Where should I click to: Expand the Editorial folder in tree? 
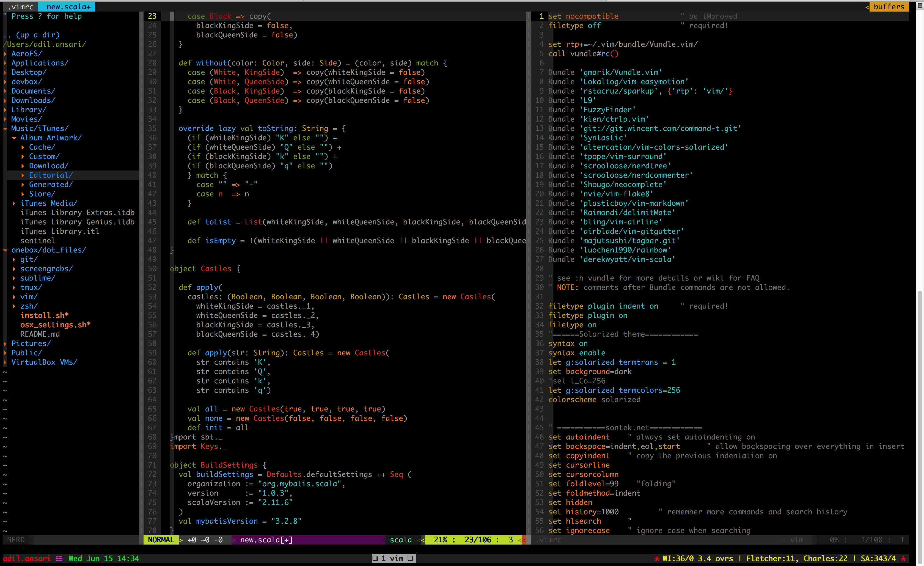pos(23,175)
